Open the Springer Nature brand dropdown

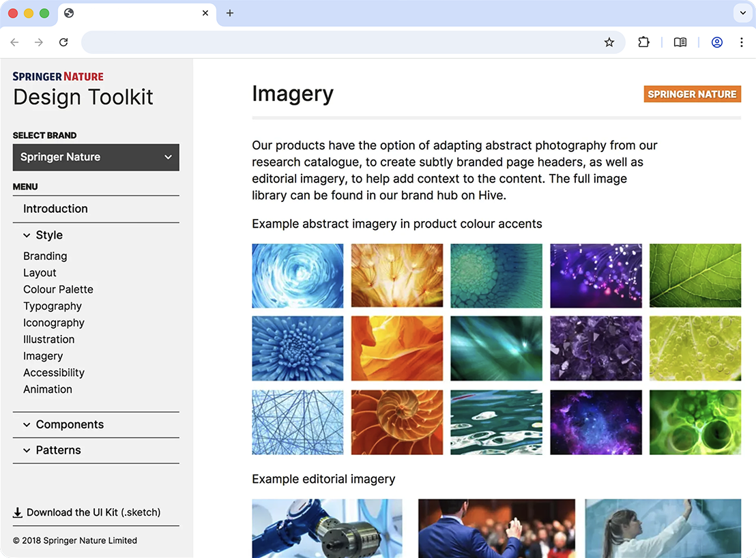coord(96,157)
